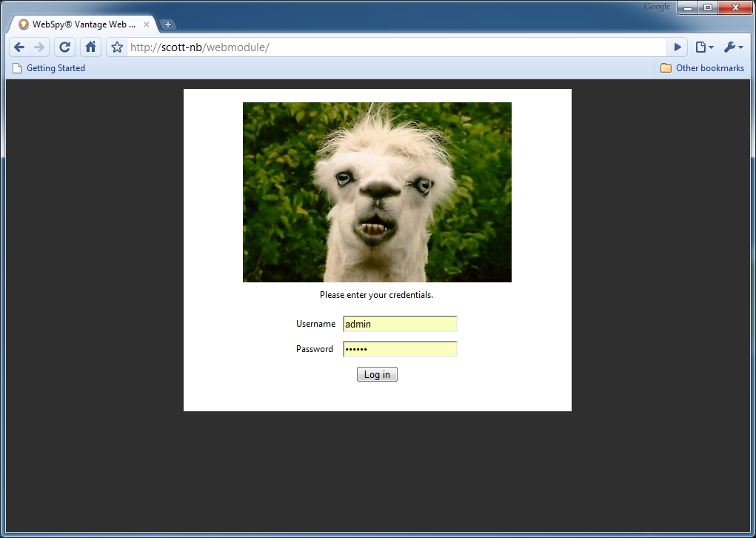Bookmark this page with the star icon
756x538 pixels.
point(117,47)
